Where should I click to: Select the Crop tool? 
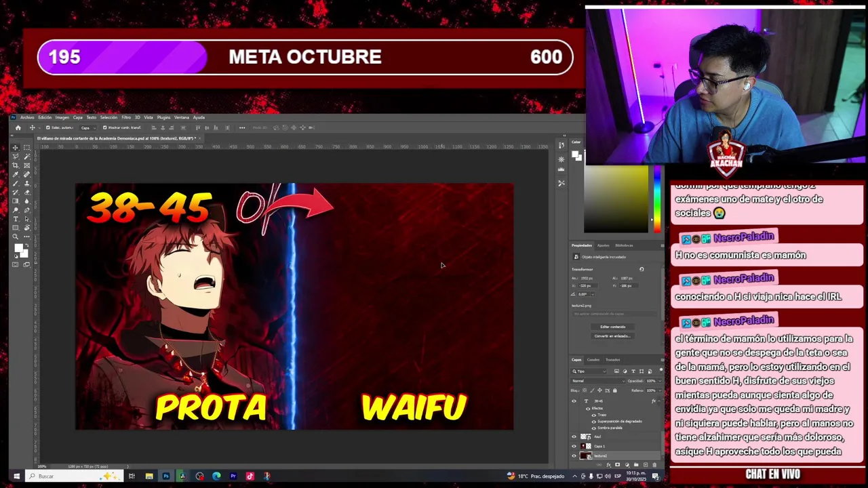15,165
